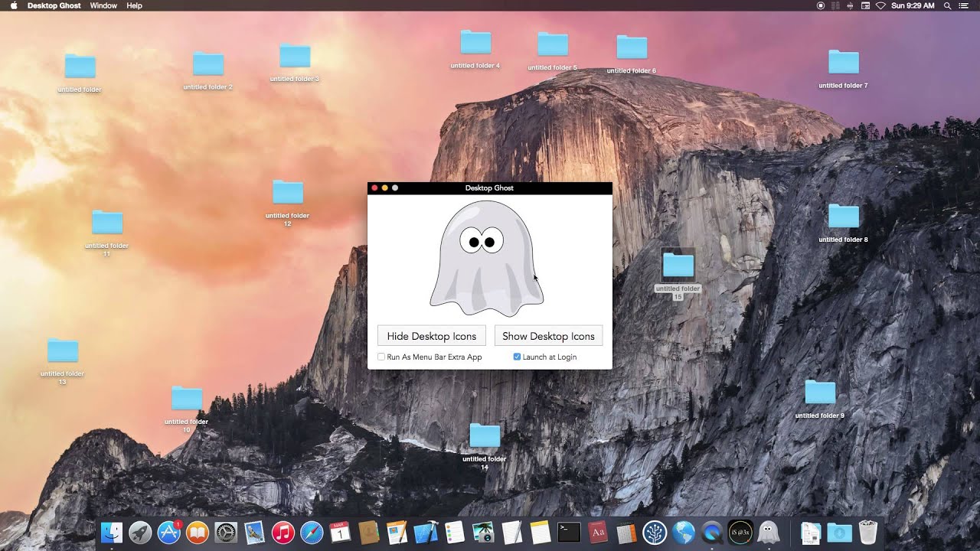Select 'untitled folder 7' on desktop

pyautogui.click(x=844, y=69)
